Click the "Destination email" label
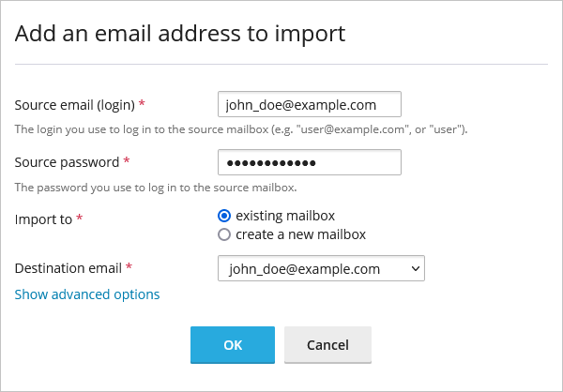 [68, 268]
